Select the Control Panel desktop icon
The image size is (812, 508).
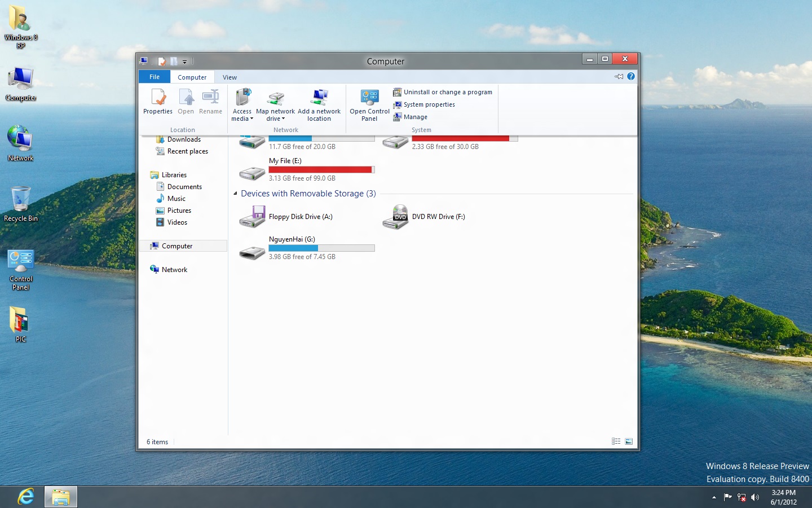tap(21, 270)
